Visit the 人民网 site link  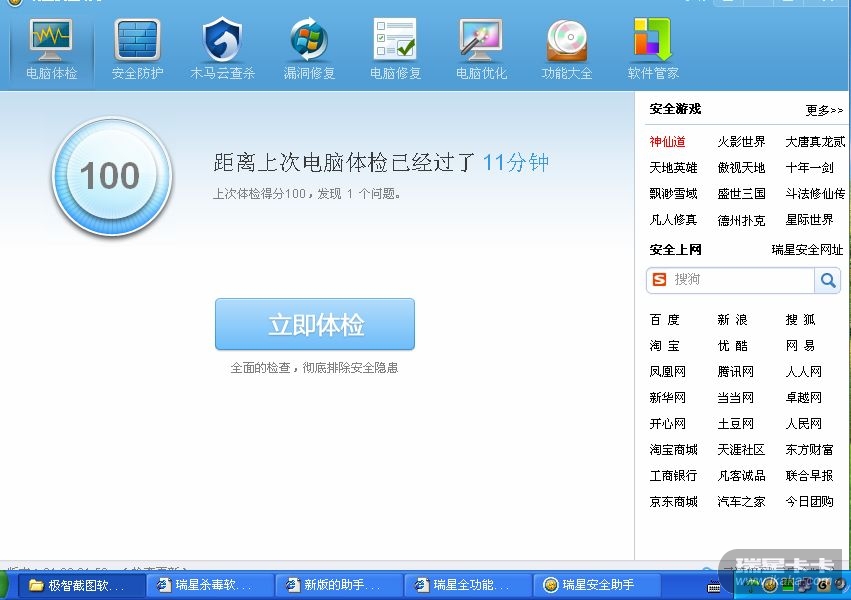pyautogui.click(x=804, y=424)
